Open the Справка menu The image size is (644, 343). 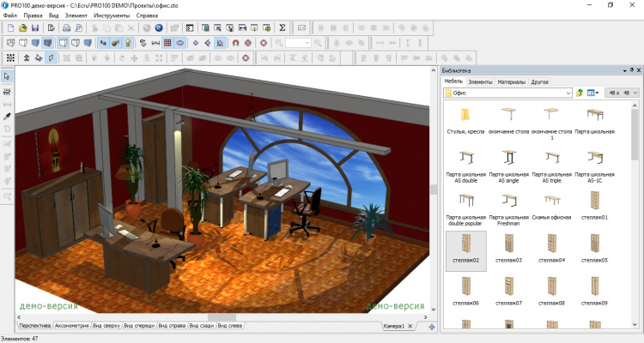point(147,15)
